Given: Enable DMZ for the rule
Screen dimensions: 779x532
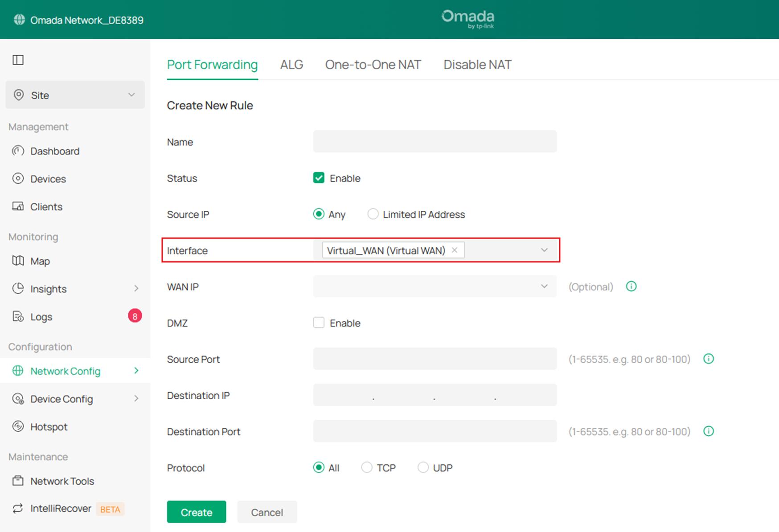Looking at the screenshot, I should tap(319, 322).
